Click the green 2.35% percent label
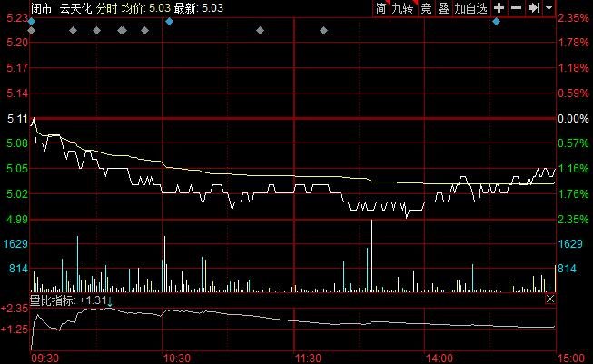593x364 pixels. coord(573,220)
